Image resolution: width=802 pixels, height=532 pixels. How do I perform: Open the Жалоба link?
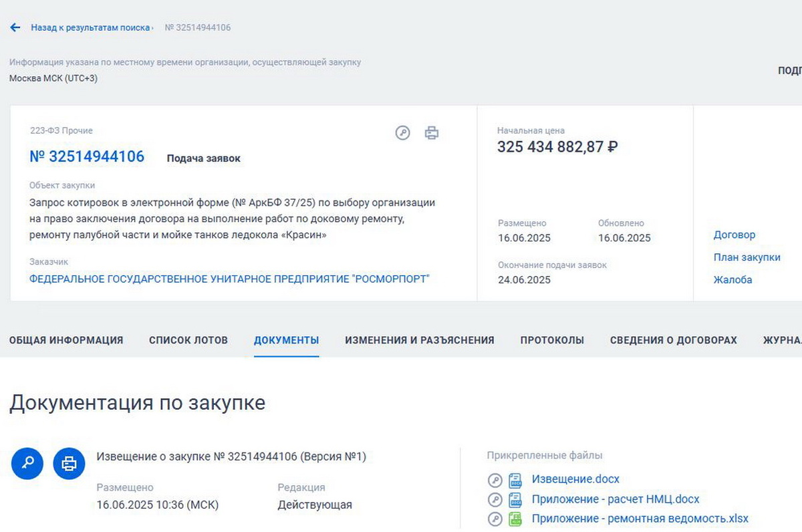point(733,280)
